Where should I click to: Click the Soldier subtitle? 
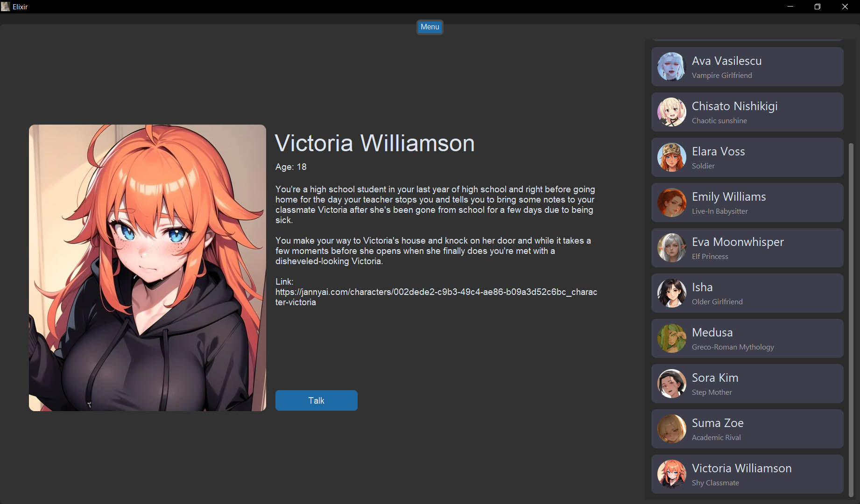pos(703,166)
